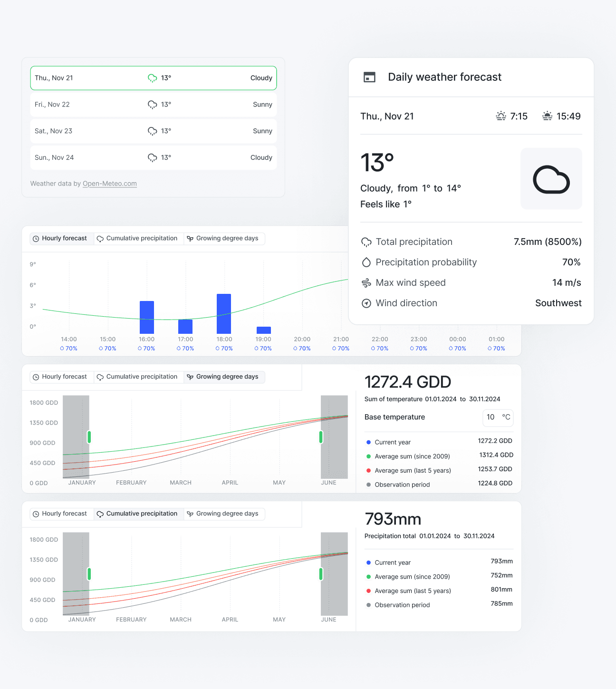Click the large cloud weather icon

point(551,178)
